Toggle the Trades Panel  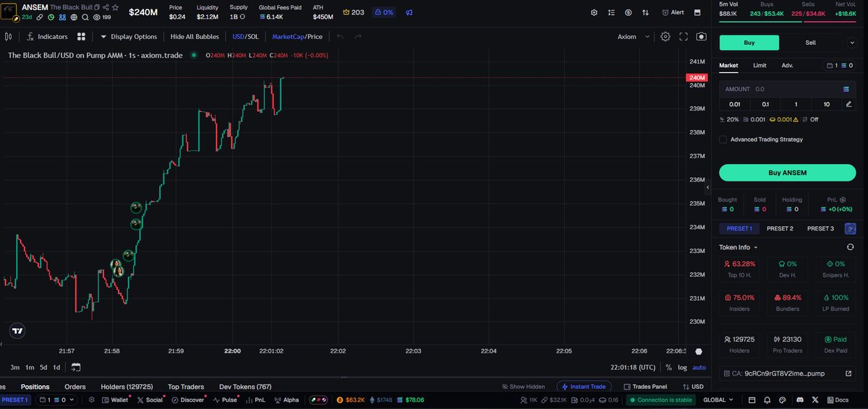point(645,387)
